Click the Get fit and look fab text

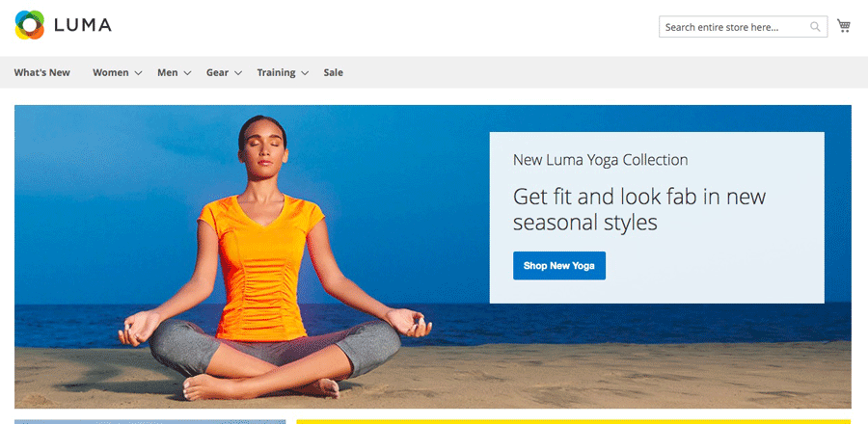coord(639,209)
